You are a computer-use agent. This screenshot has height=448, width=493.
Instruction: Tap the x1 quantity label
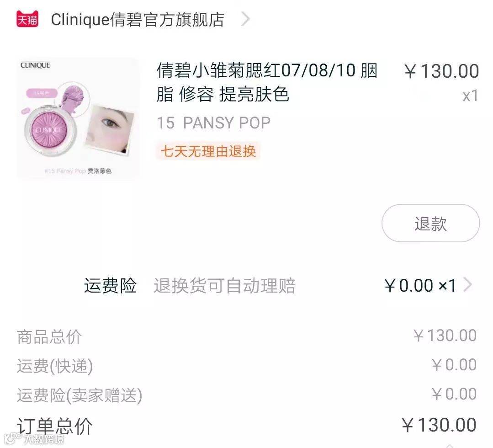[470, 96]
